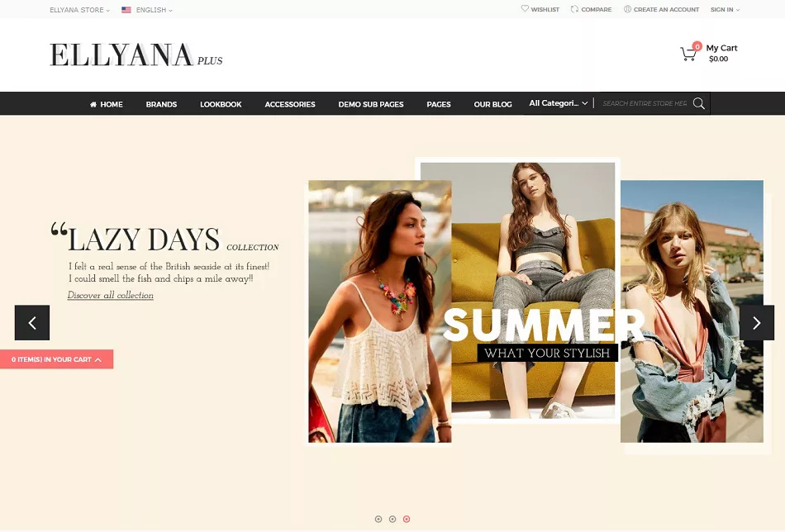
Task: Select the first slider dot
Action: coord(378,519)
